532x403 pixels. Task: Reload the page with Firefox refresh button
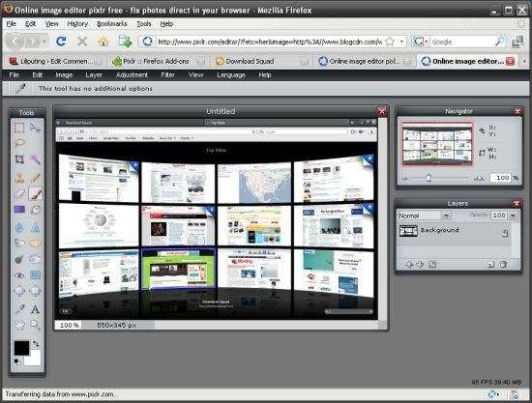(x=61, y=42)
